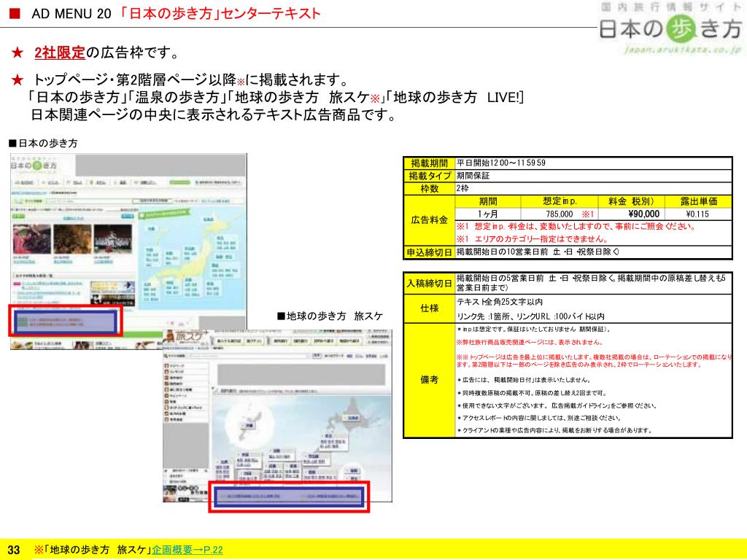
Task: Open the 旅スケ page screenshot thumbnail
Action: (x=277, y=416)
